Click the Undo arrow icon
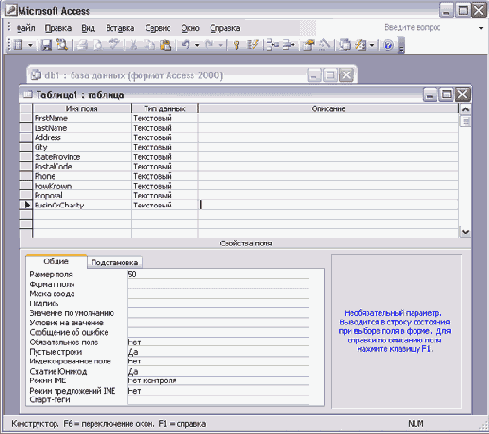This screenshot has height=434, width=489. coord(186,45)
